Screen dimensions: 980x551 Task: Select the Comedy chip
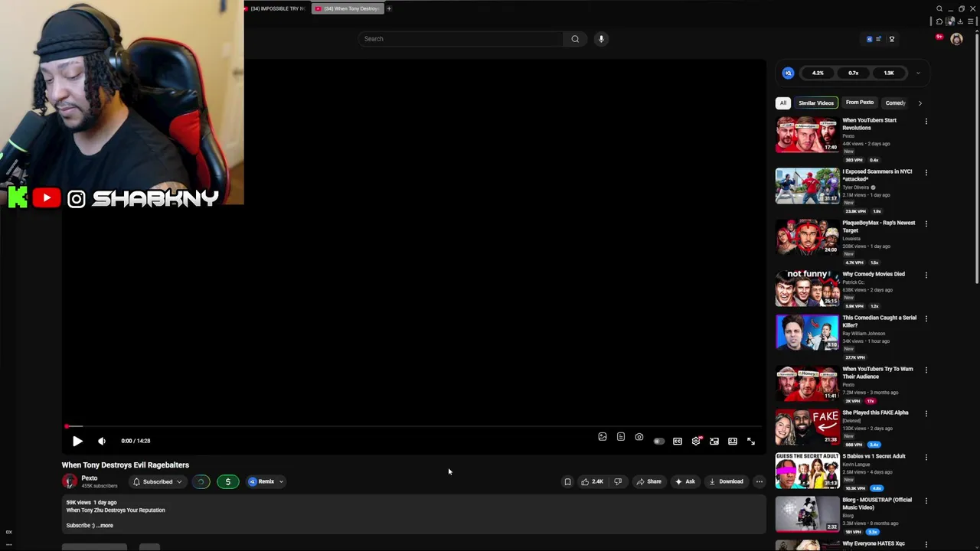tap(895, 103)
